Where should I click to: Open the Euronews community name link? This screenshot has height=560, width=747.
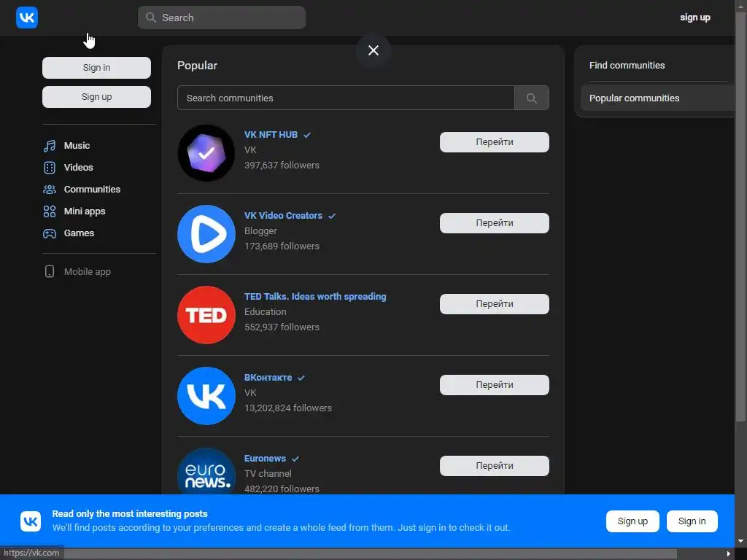pos(265,459)
